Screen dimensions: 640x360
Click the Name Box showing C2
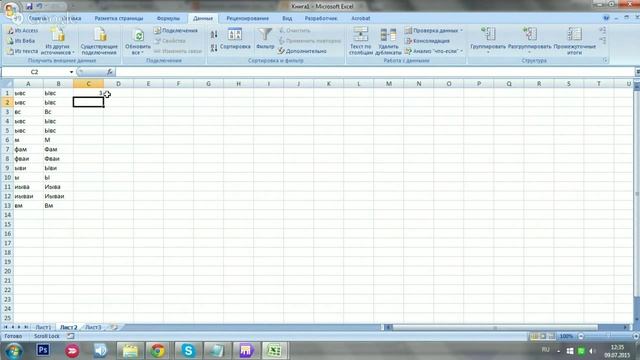click(x=35, y=72)
